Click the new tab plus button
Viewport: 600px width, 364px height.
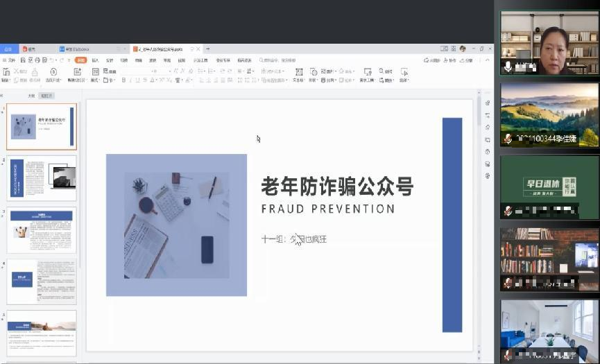point(208,49)
